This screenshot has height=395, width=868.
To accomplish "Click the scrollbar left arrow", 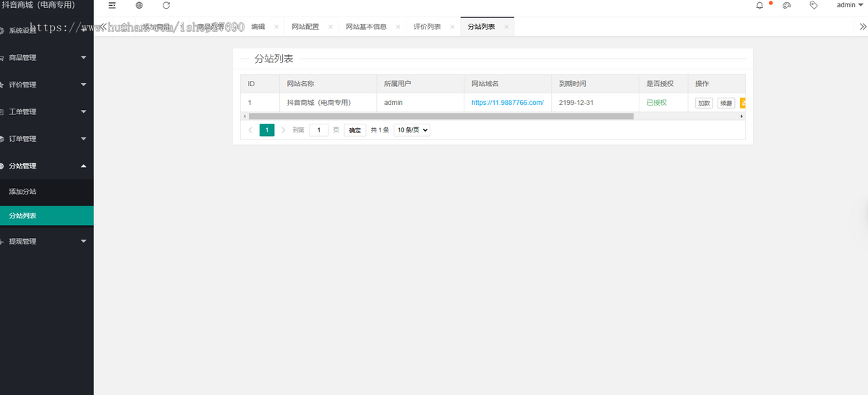I will pyautogui.click(x=244, y=116).
